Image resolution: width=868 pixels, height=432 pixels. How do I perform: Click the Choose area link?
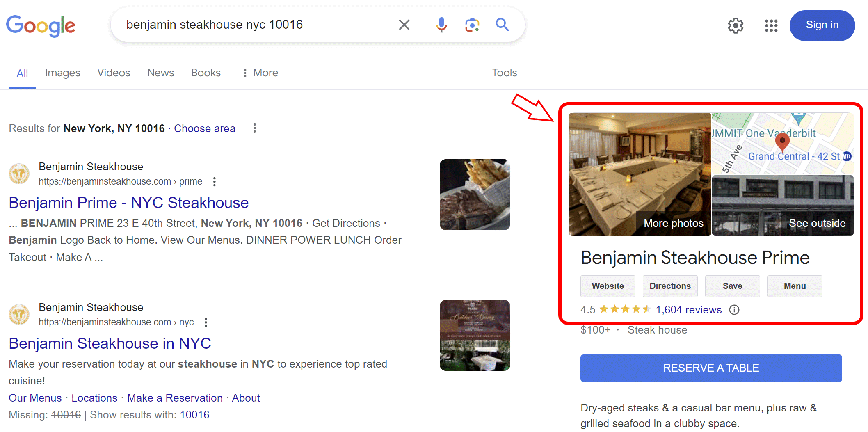[x=204, y=128]
